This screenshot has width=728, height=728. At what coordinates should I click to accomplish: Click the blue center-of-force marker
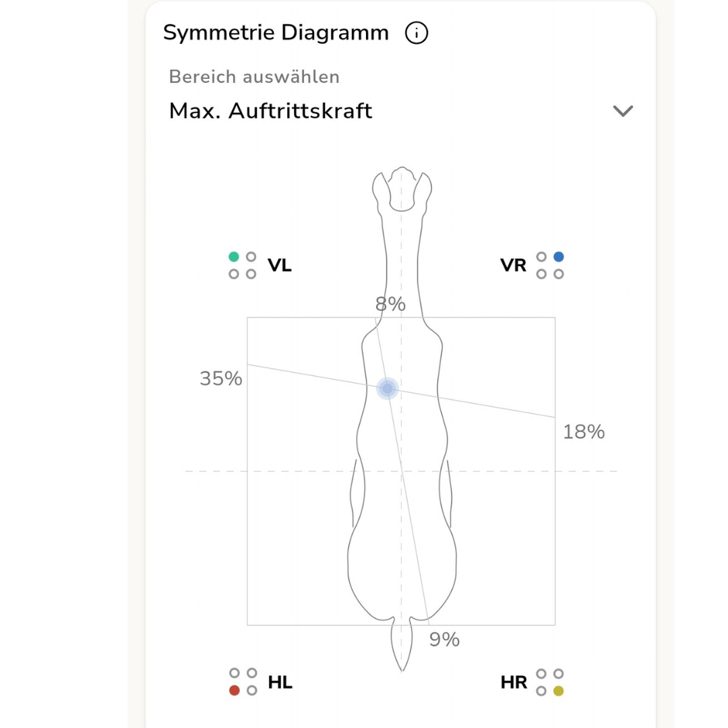(387, 388)
